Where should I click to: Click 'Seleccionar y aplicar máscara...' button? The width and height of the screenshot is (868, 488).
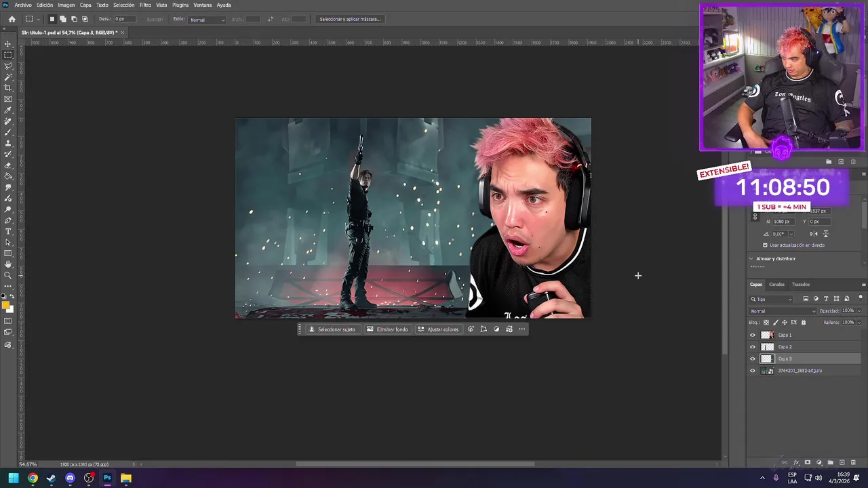(x=350, y=19)
